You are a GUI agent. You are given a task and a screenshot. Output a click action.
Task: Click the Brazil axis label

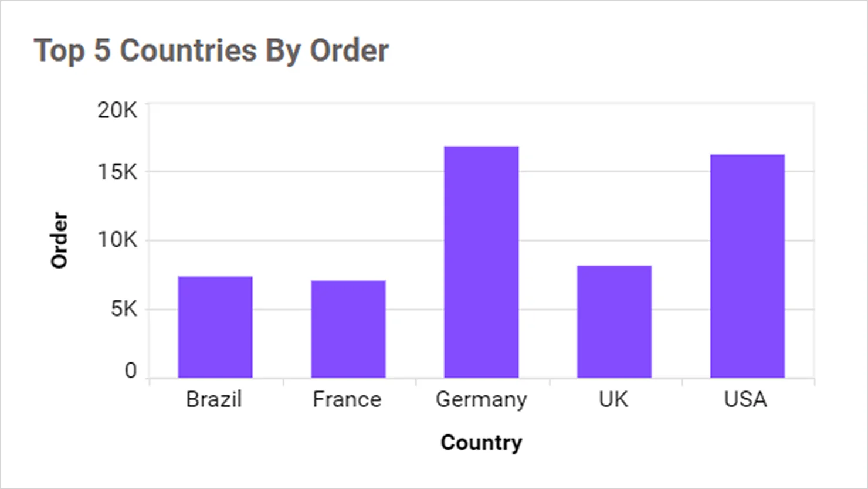tap(214, 399)
